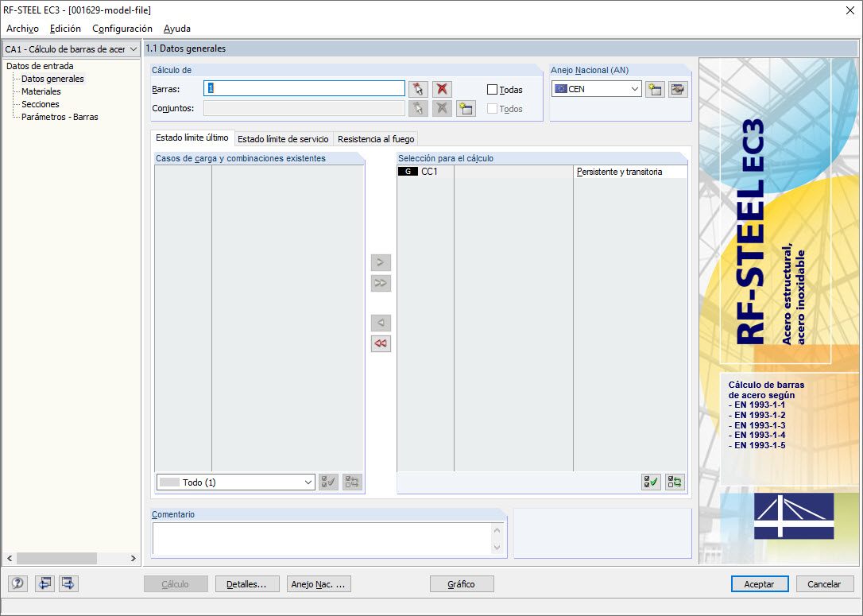
Task: Select Materiales in navigator tree
Action: click(x=41, y=91)
